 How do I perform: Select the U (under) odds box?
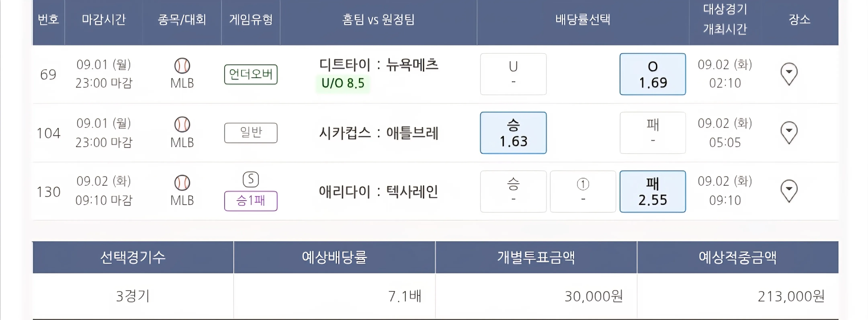pyautogui.click(x=513, y=74)
